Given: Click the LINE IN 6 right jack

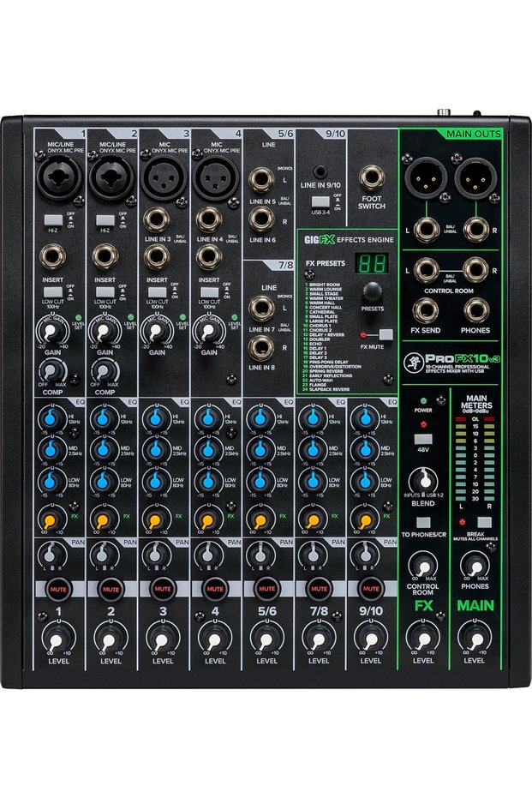Looking at the screenshot, I should pos(261,219).
